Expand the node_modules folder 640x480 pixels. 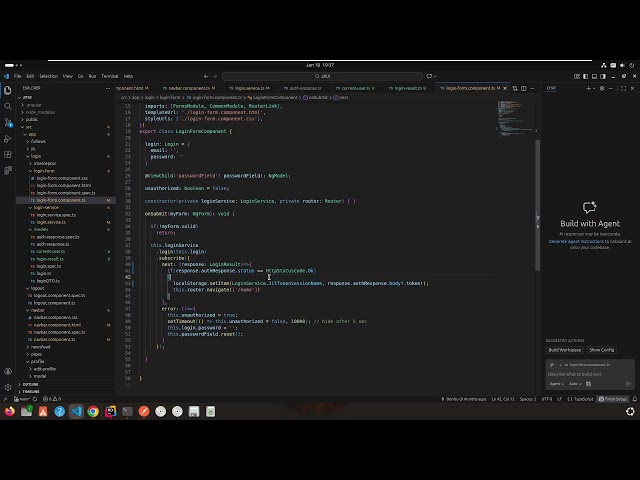pyautogui.click(x=40, y=112)
